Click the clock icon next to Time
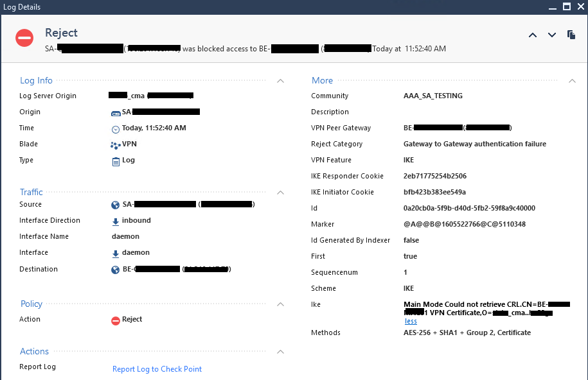This screenshot has width=588, height=380. (116, 128)
